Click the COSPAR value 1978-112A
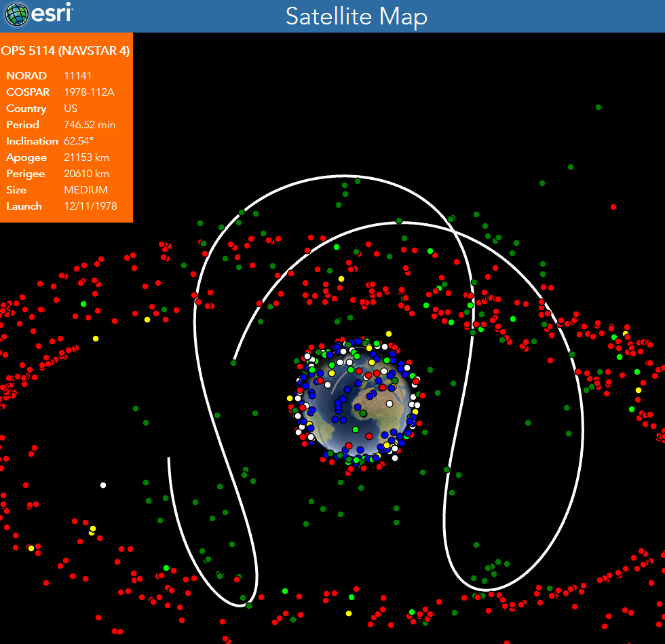665x644 pixels. pos(89,92)
